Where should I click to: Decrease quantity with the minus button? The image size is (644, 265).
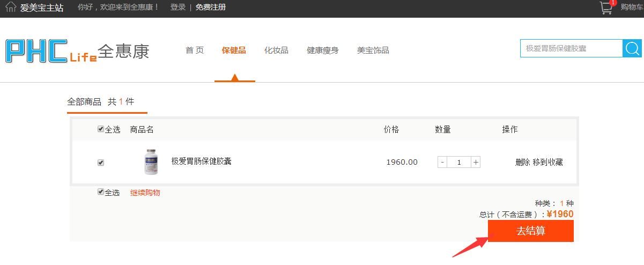(442, 162)
